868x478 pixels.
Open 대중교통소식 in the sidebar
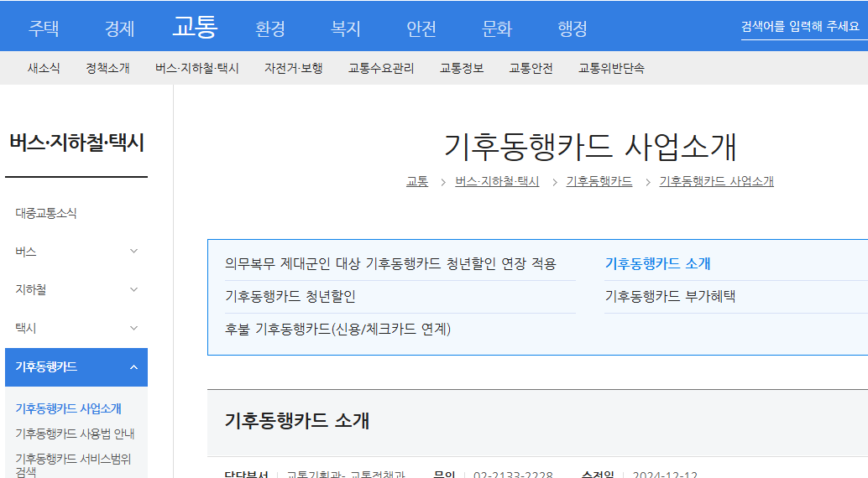point(46,213)
